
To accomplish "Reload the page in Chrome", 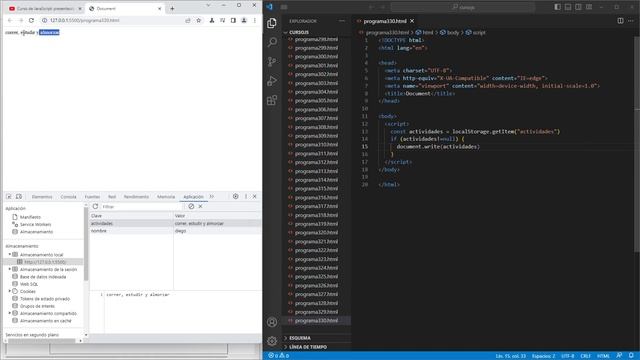I will [31, 20].
